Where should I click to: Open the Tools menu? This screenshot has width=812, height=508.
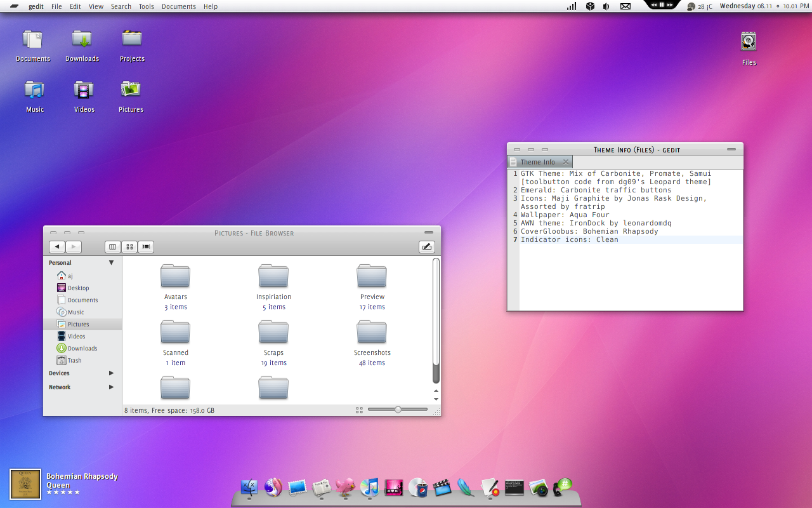147,6
